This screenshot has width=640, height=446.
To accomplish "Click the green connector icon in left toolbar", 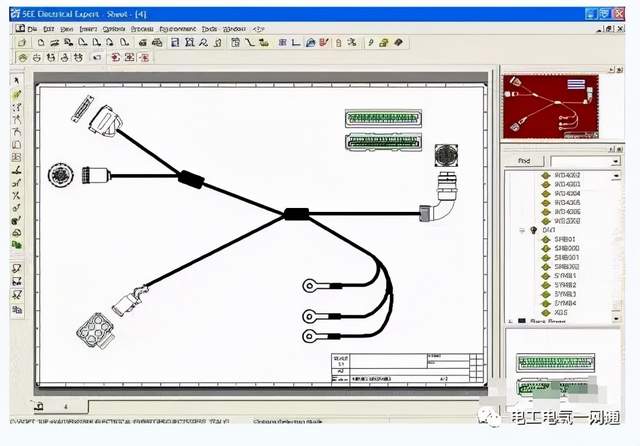I will [17, 207].
